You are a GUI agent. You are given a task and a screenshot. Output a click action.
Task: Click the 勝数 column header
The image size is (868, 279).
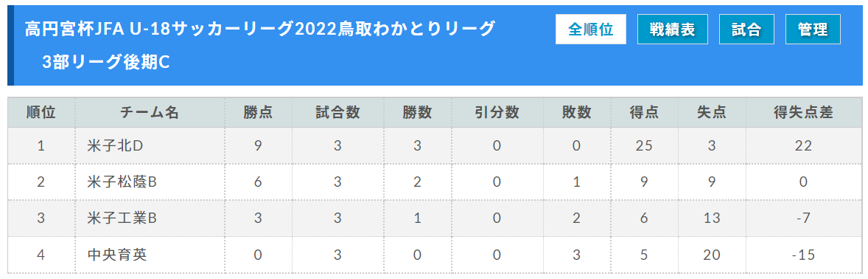coord(417,113)
